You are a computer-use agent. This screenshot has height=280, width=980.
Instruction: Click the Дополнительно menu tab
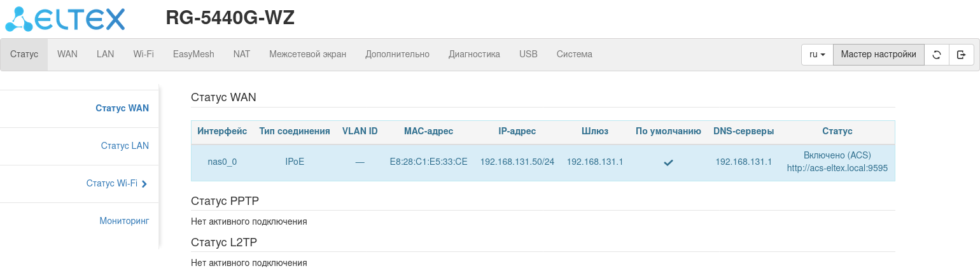coord(397,55)
